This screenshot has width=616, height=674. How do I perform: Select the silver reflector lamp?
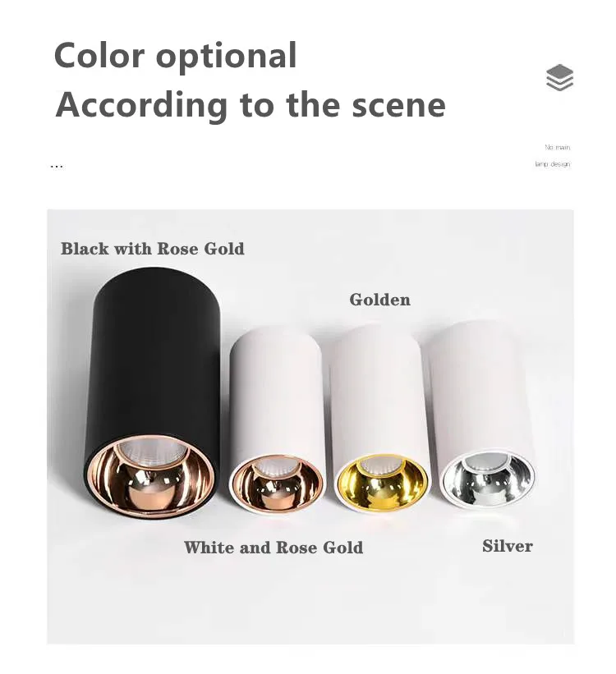click(482, 414)
